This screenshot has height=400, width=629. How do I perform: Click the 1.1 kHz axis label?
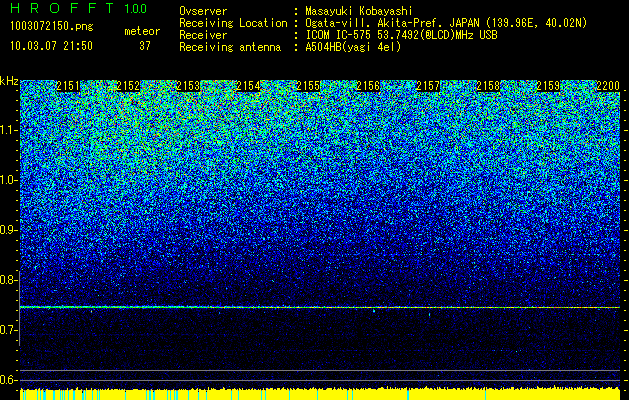tap(8, 130)
